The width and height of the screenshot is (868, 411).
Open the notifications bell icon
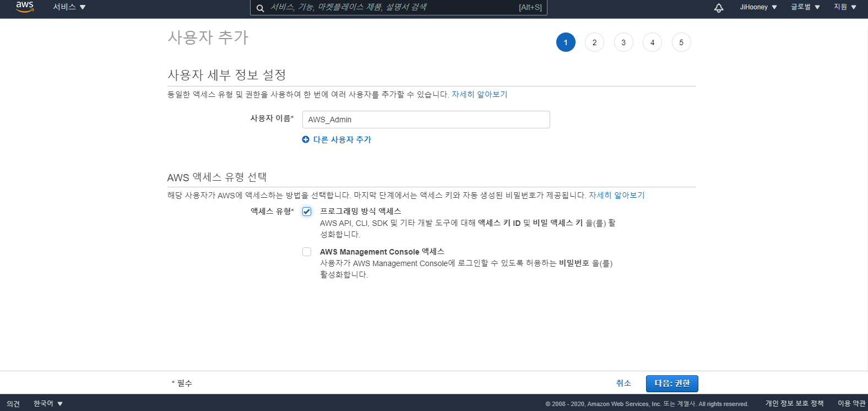[x=719, y=8]
